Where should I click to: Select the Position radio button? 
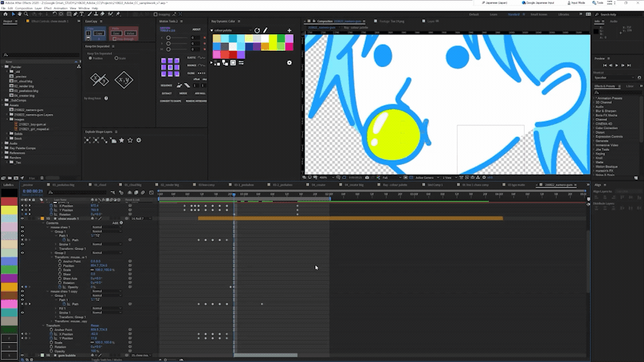[x=91, y=58]
